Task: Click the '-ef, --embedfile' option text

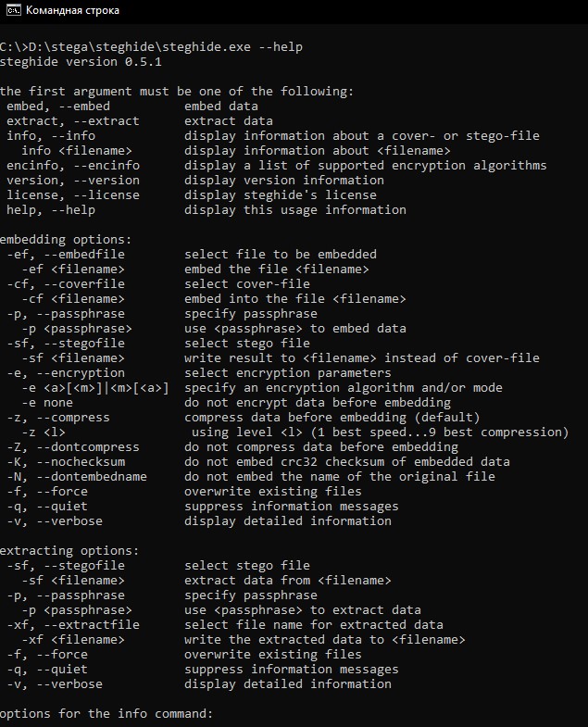Action: click(65, 254)
